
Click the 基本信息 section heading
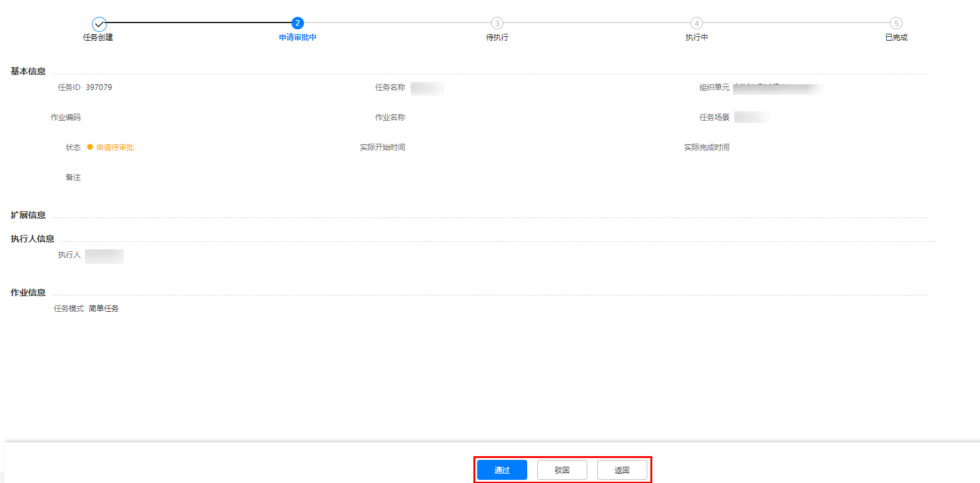tap(28, 71)
